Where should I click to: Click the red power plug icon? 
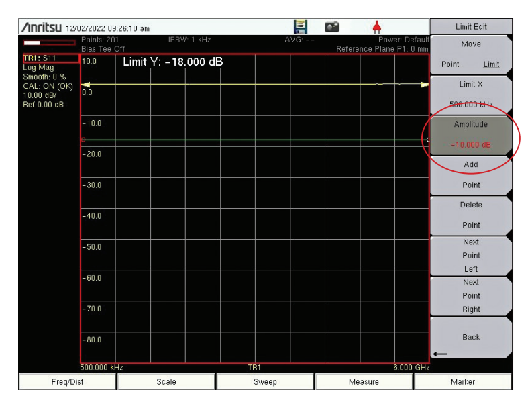(x=376, y=26)
